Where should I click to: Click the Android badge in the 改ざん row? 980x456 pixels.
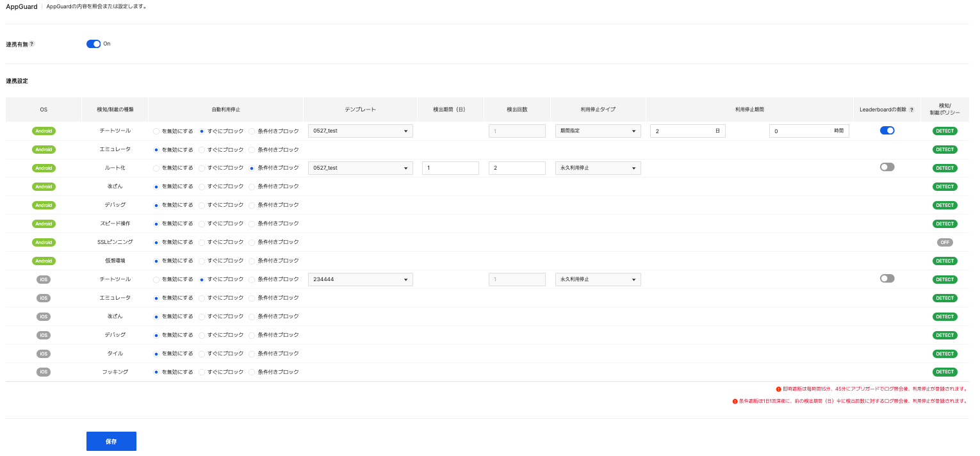point(44,186)
